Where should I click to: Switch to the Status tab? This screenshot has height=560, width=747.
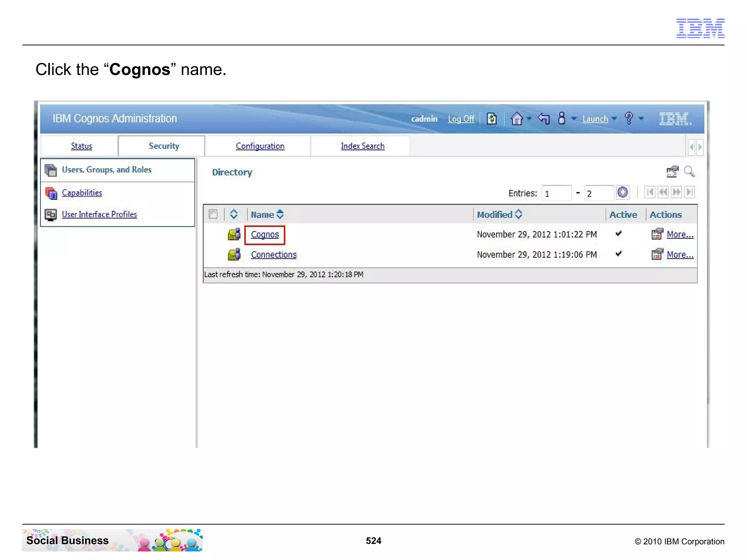(81, 146)
